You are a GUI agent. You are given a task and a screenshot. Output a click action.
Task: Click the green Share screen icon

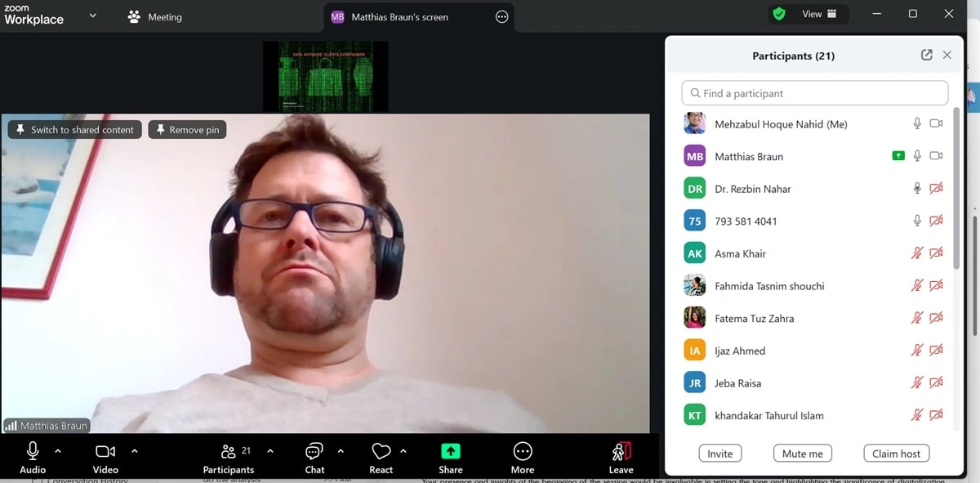(x=451, y=452)
